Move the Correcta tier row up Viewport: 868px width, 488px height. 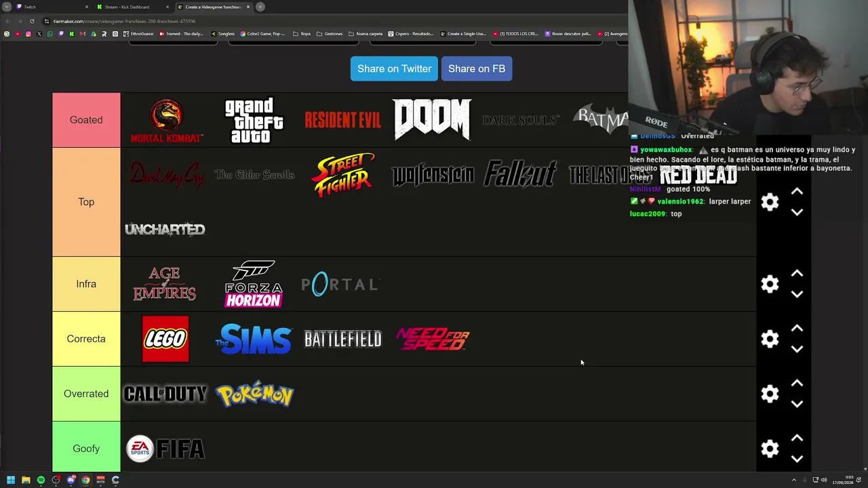(x=797, y=329)
